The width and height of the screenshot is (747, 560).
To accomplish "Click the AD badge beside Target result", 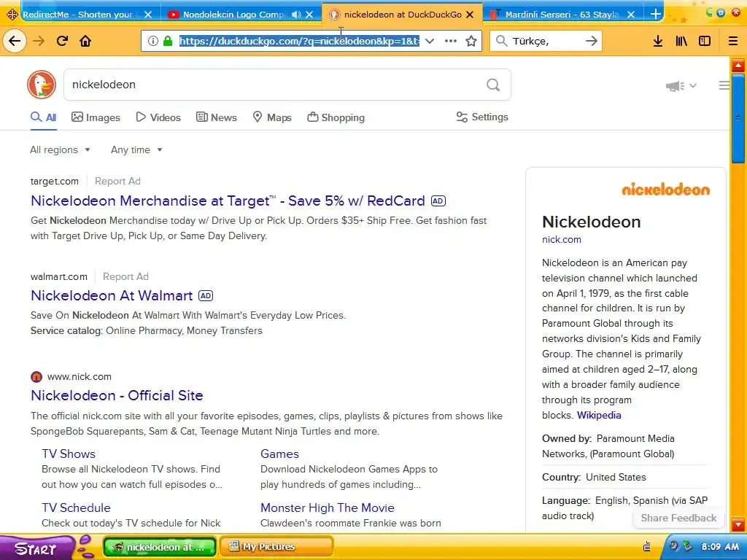I will (x=438, y=201).
